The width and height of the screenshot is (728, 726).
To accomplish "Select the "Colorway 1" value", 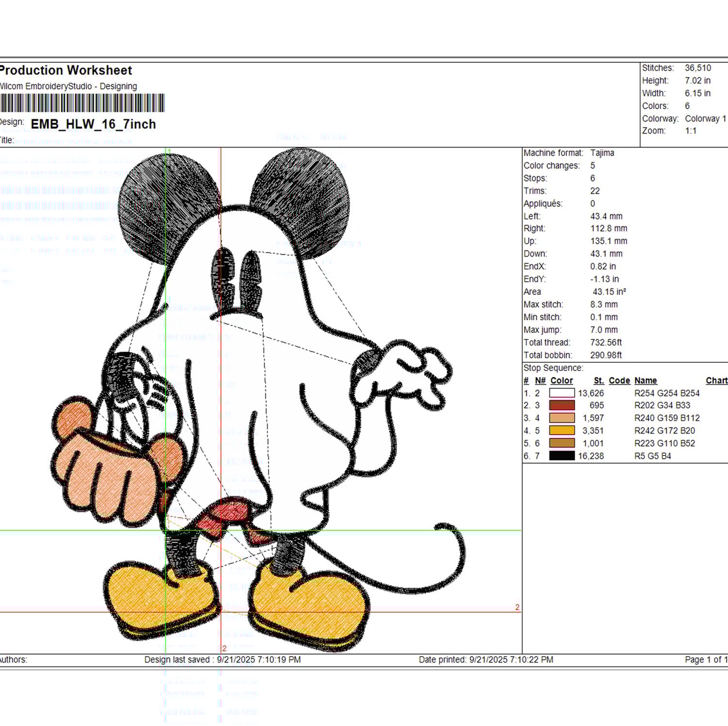I will pos(706,118).
